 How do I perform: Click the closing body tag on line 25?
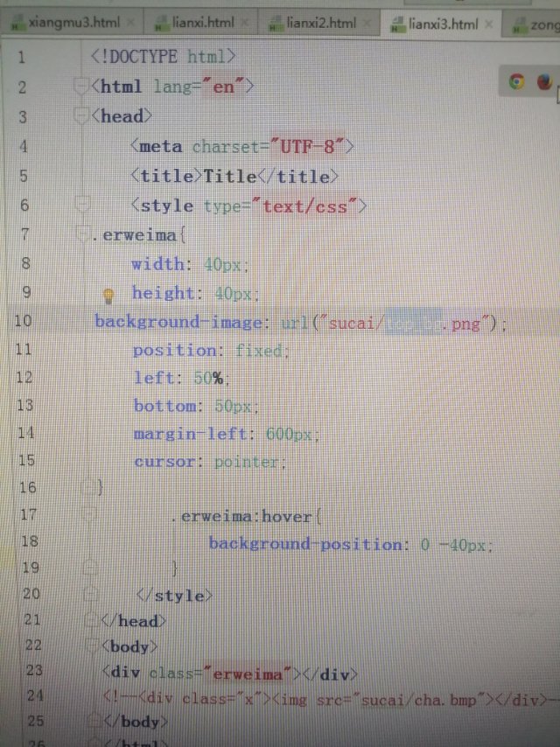pyautogui.click(x=136, y=722)
